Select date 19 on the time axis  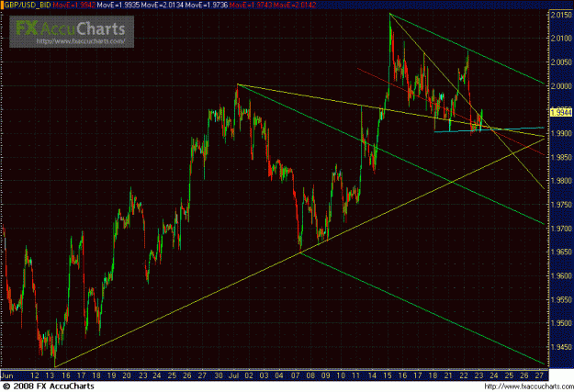[x=112, y=375]
